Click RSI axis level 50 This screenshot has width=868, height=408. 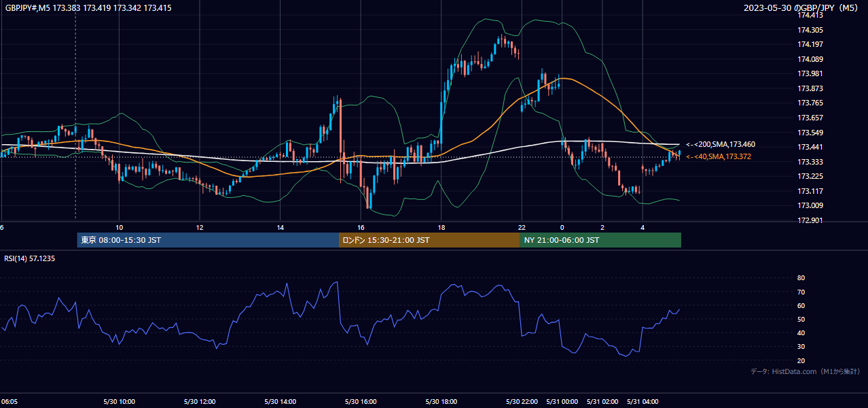click(801, 319)
